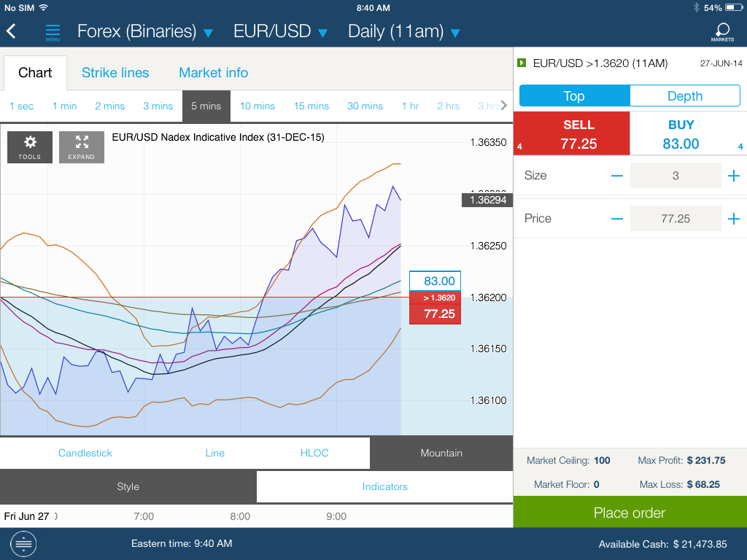Open the EUR/USD market dropdown
Image resolution: width=747 pixels, height=560 pixels.
tap(280, 32)
